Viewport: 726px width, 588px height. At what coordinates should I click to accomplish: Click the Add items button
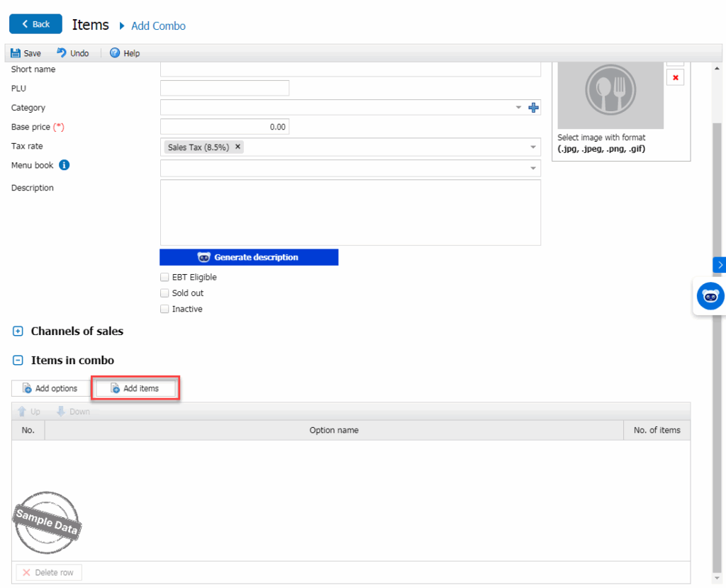(136, 388)
